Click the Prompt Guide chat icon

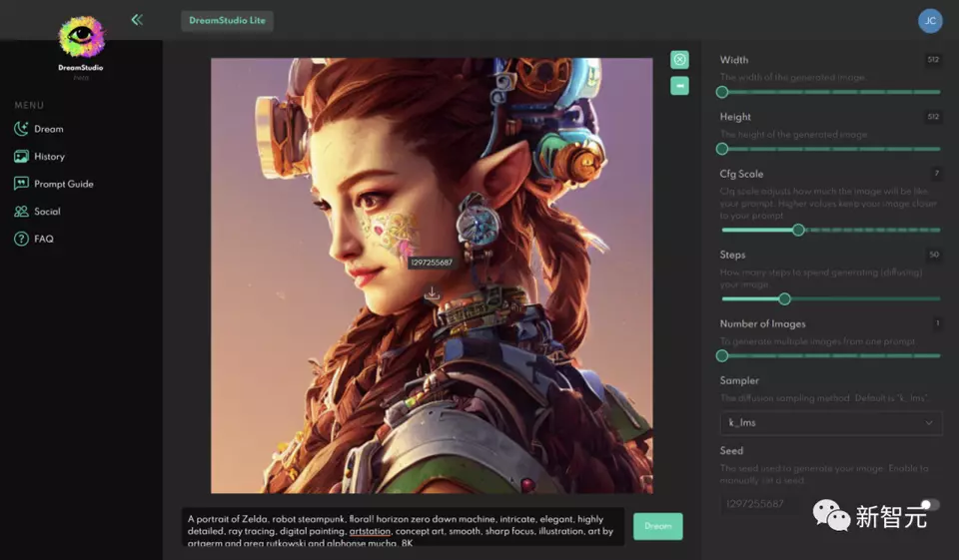click(x=21, y=184)
